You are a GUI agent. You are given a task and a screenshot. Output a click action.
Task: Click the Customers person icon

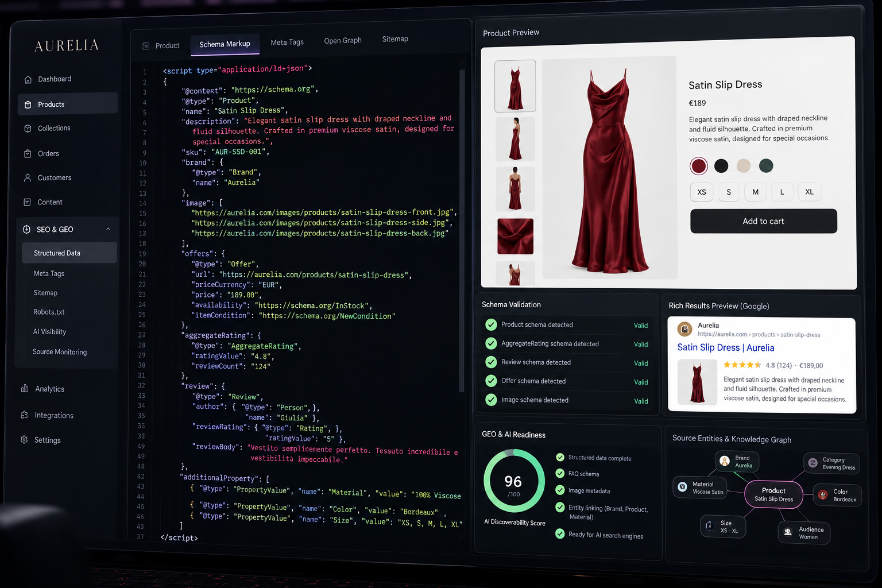point(28,178)
